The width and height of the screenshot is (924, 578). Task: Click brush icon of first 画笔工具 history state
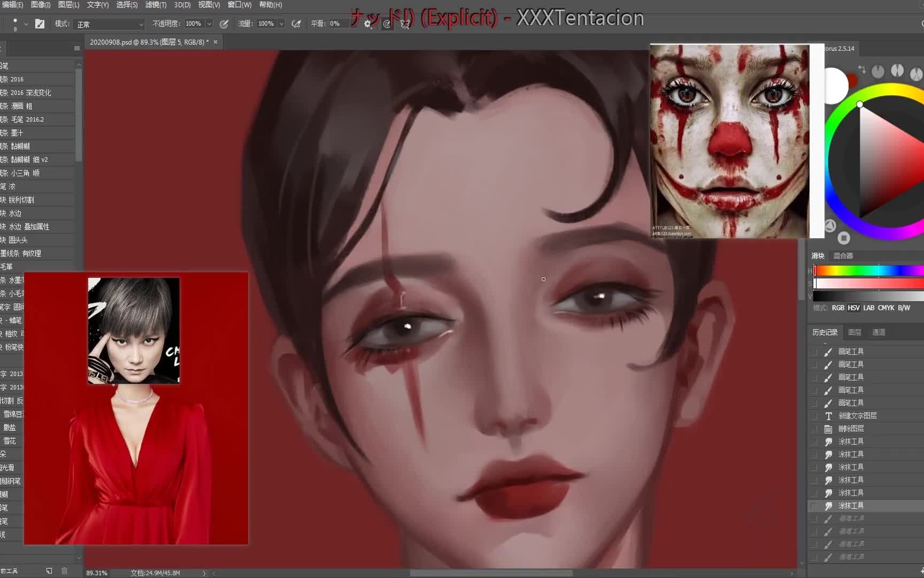click(x=828, y=352)
